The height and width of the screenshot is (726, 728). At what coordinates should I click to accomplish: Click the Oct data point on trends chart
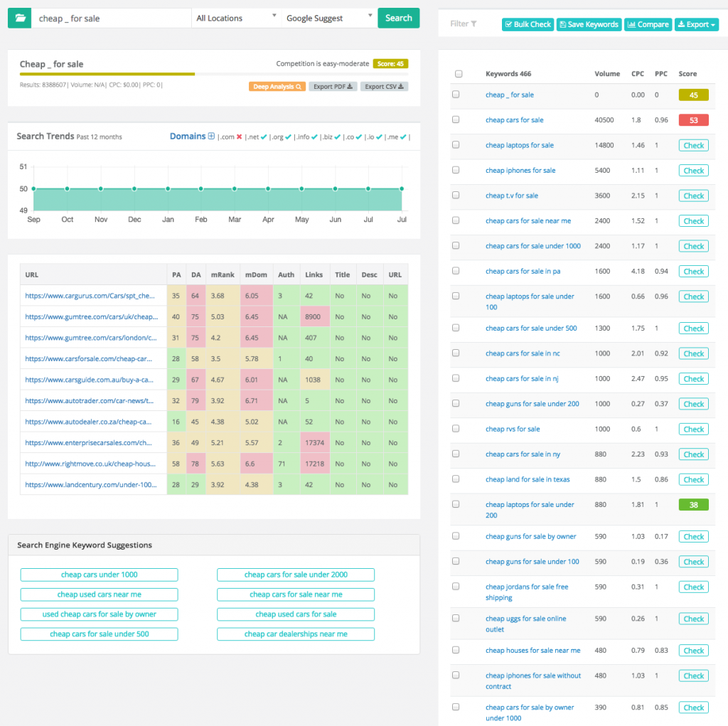pos(68,188)
